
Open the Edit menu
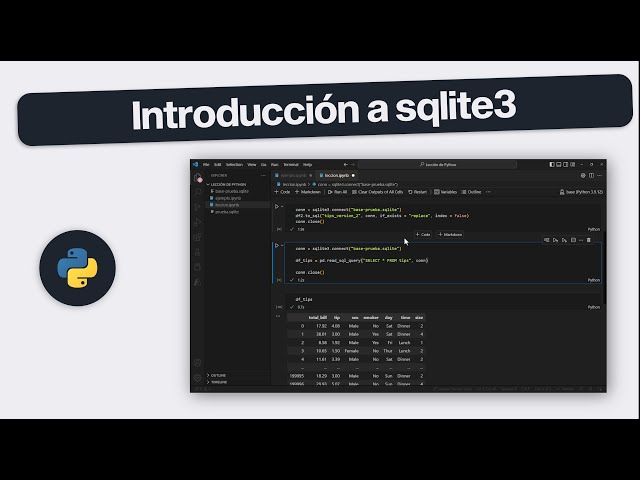pyautogui.click(x=218, y=164)
